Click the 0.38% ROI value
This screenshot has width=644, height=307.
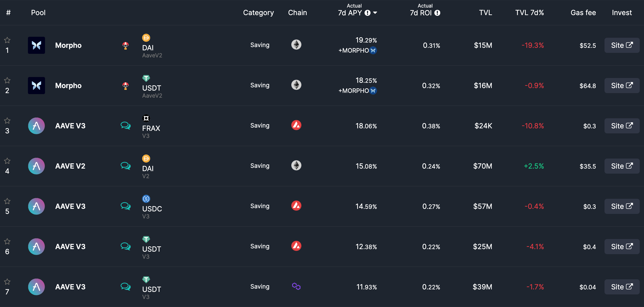point(431,126)
